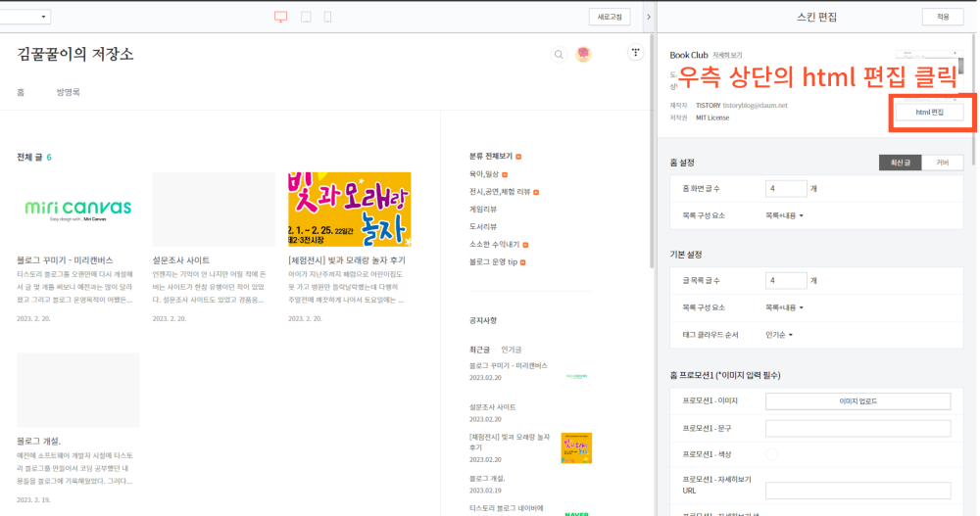Select the tablet preview icon
Screen dimensions: 980x516
click(x=306, y=17)
